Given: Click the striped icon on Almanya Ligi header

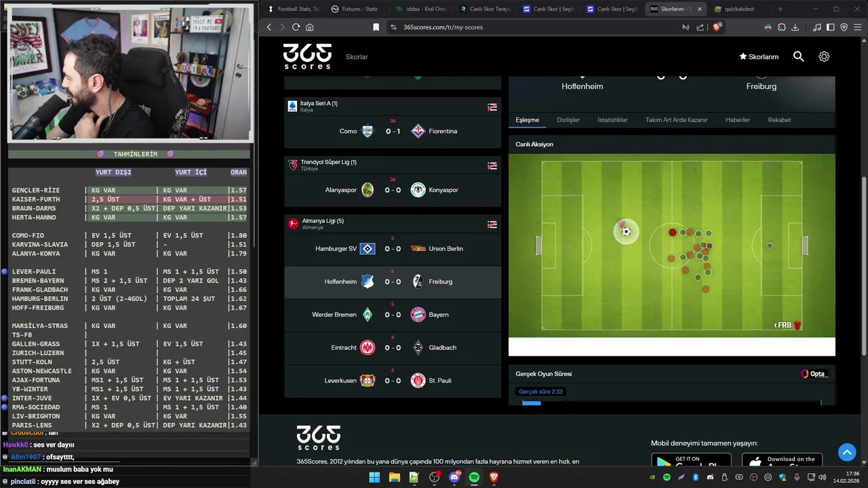Looking at the screenshot, I should coord(492,224).
